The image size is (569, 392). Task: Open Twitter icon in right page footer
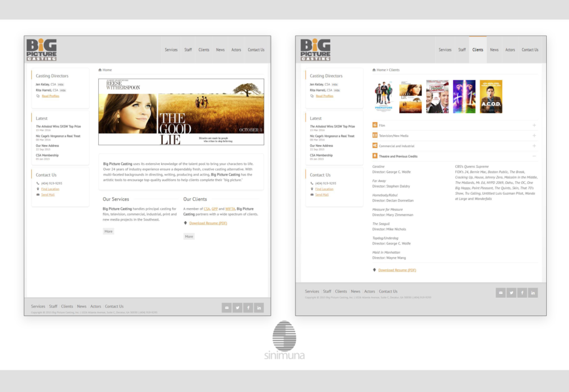(511, 293)
